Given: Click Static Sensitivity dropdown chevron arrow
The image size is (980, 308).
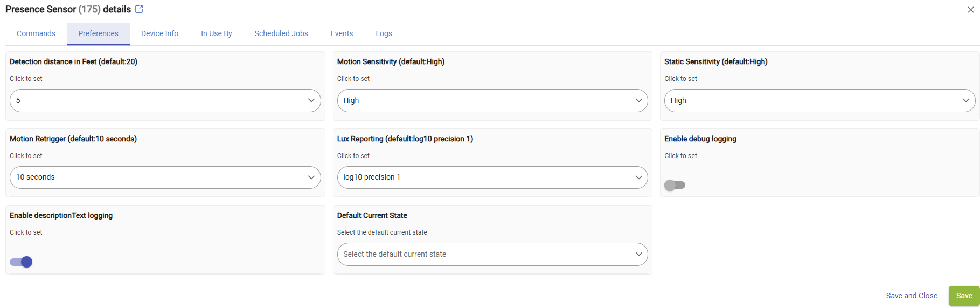Looking at the screenshot, I should [x=965, y=100].
